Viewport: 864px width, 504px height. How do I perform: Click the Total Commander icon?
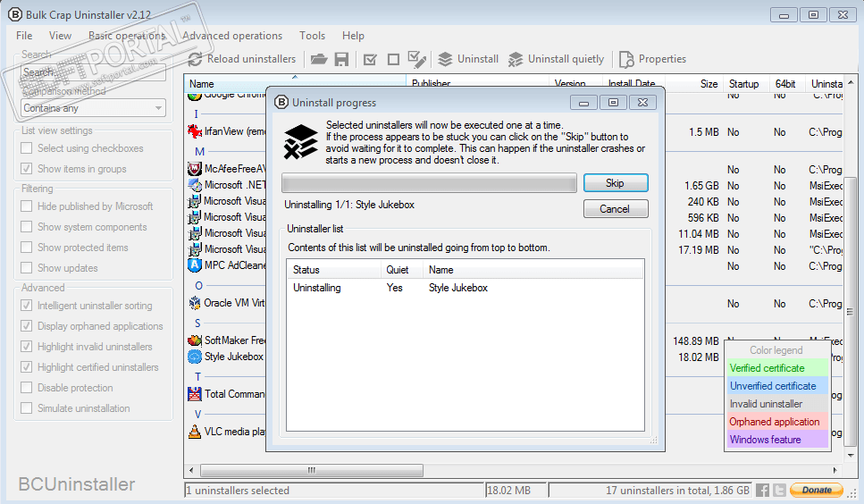(x=195, y=394)
